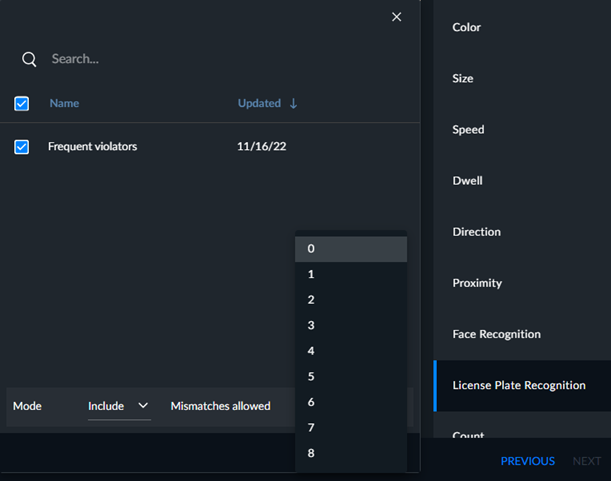Expand the Include dropdown chevron
The width and height of the screenshot is (611, 481).
[x=143, y=405]
